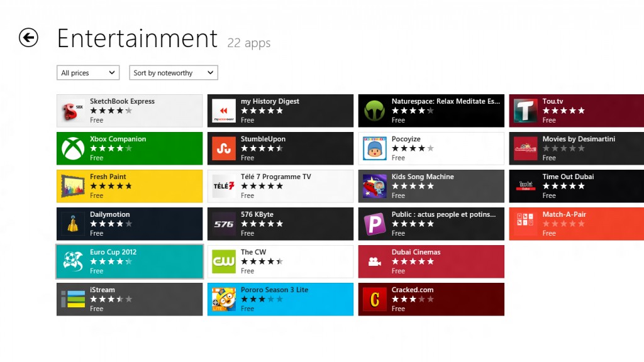Click Télé 7 Programme TV title
The width and height of the screenshot is (644, 362).
(x=275, y=177)
